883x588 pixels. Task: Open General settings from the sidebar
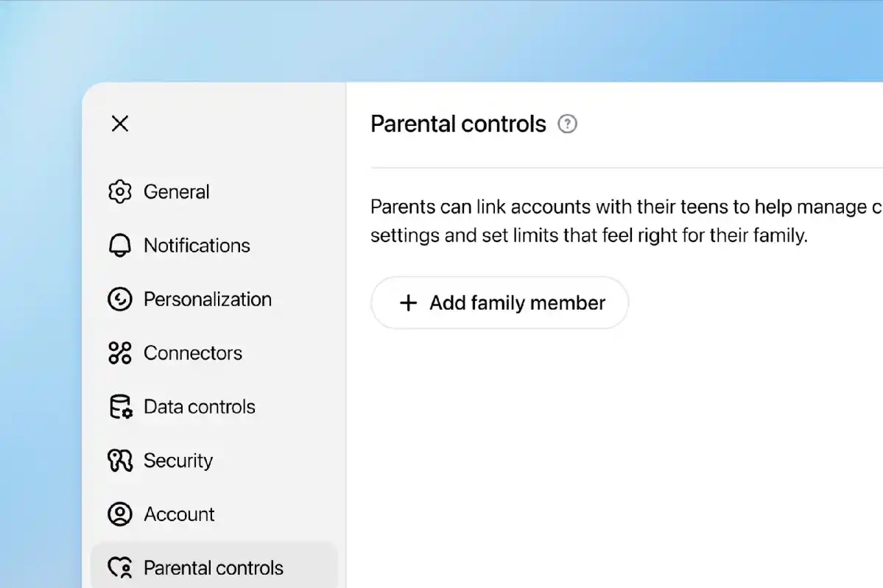(x=177, y=191)
